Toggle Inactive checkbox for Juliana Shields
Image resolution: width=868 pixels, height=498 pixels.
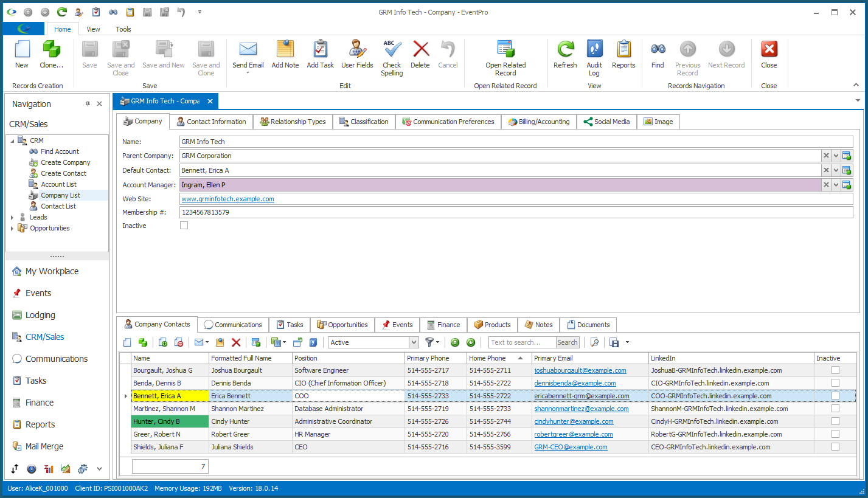835,447
